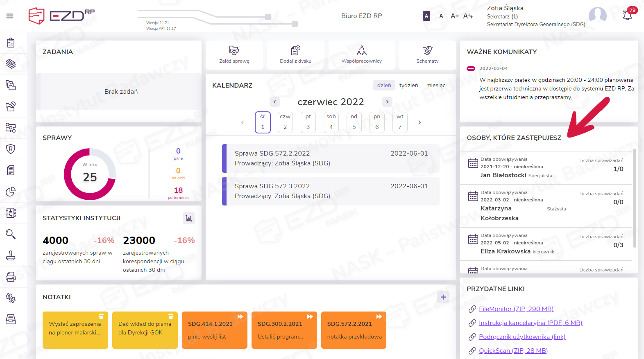Open Dodaj z dysku tile

[295, 51]
